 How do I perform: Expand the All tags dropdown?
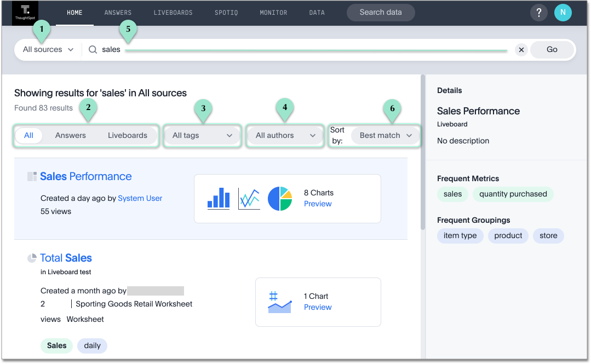coord(202,135)
